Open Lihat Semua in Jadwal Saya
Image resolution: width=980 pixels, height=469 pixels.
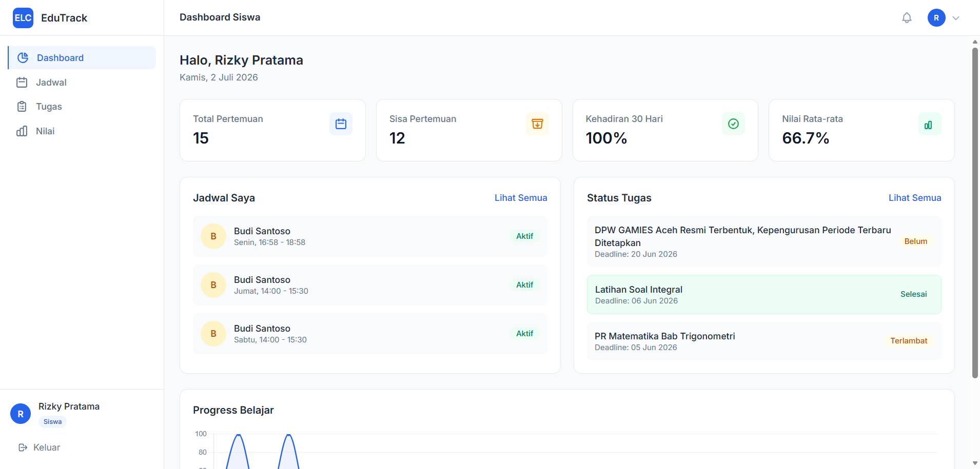(521, 198)
